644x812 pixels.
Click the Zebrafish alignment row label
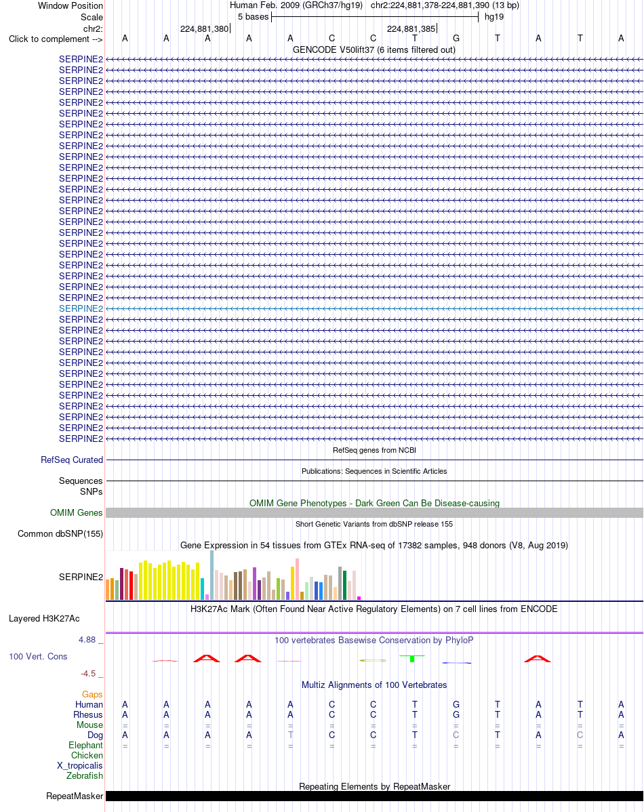[85, 776]
